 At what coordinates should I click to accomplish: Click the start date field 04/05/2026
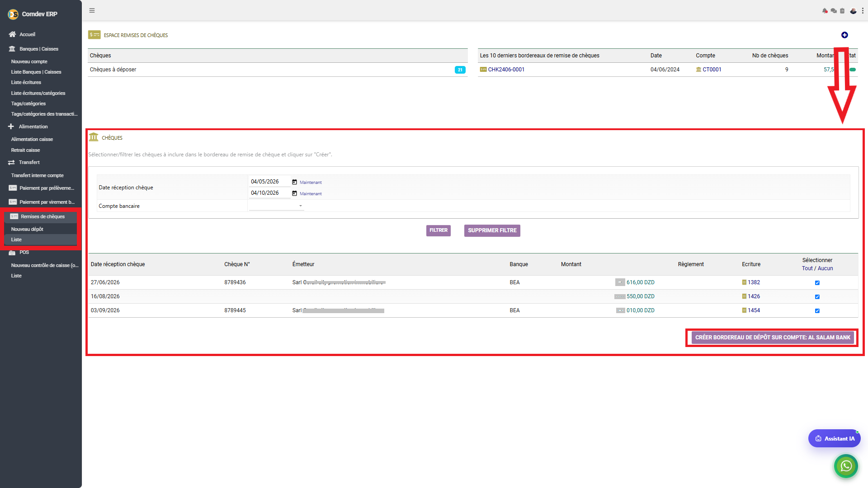[x=269, y=182]
